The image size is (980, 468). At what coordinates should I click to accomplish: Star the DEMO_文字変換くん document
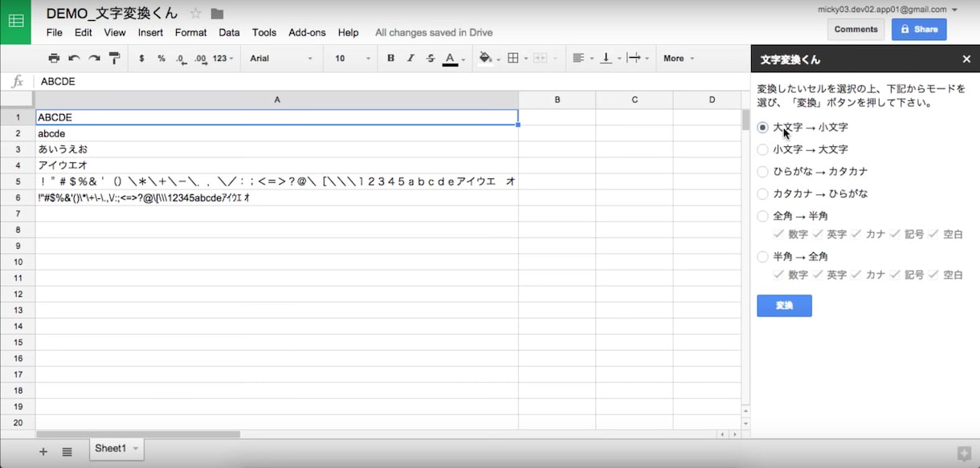pyautogui.click(x=195, y=13)
